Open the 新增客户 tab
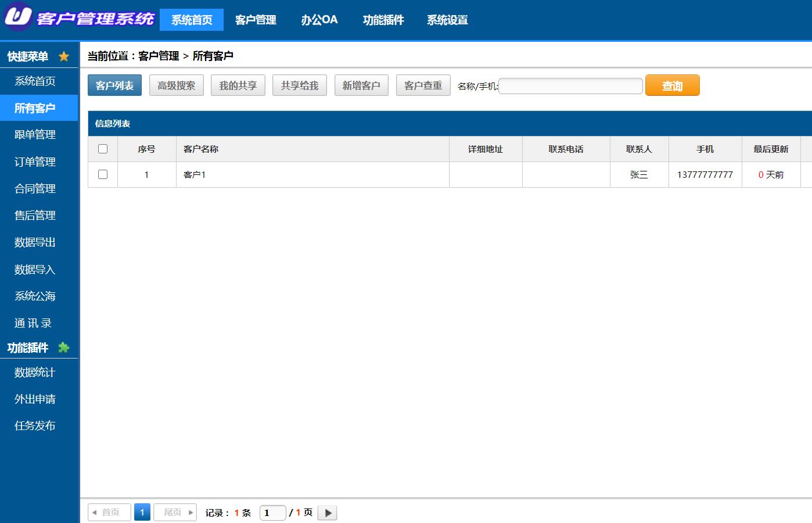 click(361, 85)
